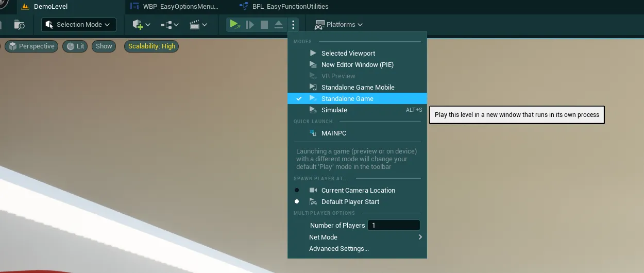Choose Standalone Game Mobile mode

[x=357, y=87]
